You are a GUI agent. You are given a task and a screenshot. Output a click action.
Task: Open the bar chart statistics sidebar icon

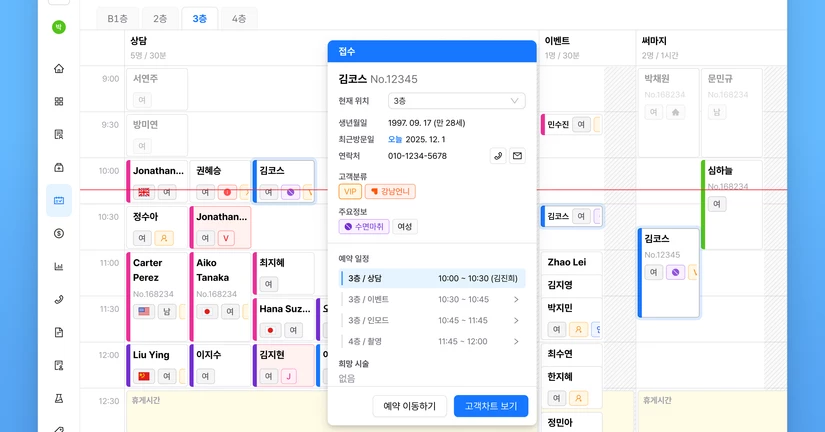tap(59, 266)
